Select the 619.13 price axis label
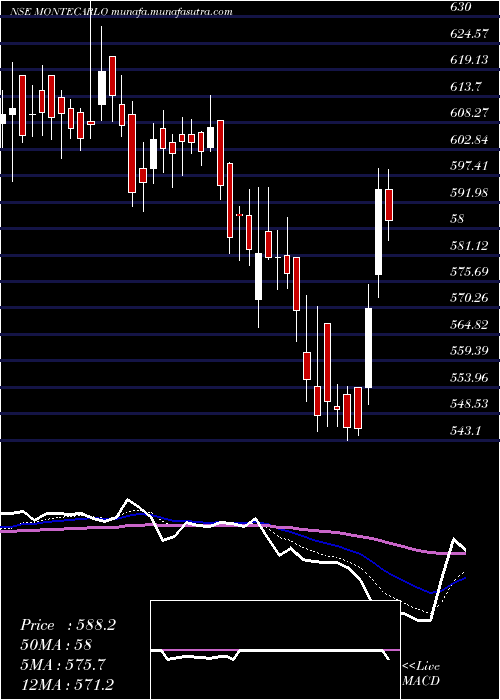This screenshot has width=500, height=700. [470, 60]
